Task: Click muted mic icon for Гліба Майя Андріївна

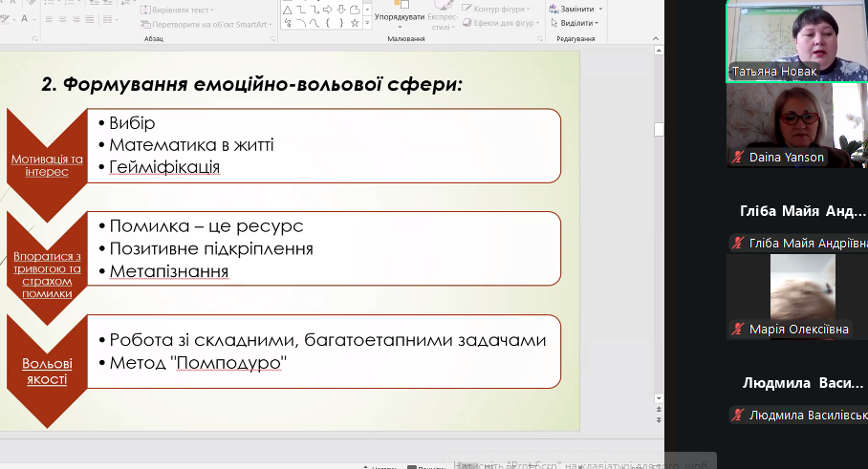Action: pos(737,244)
